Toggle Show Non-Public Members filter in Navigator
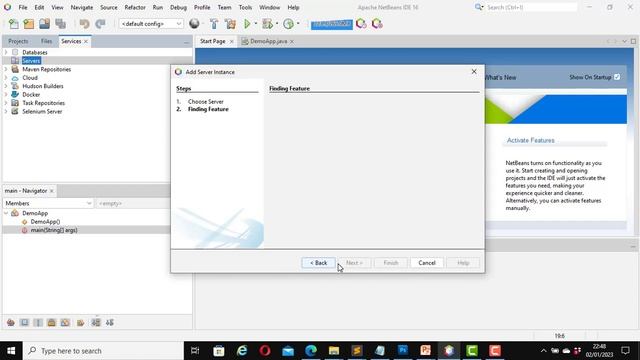This screenshot has height=360, width=640. (51, 323)
